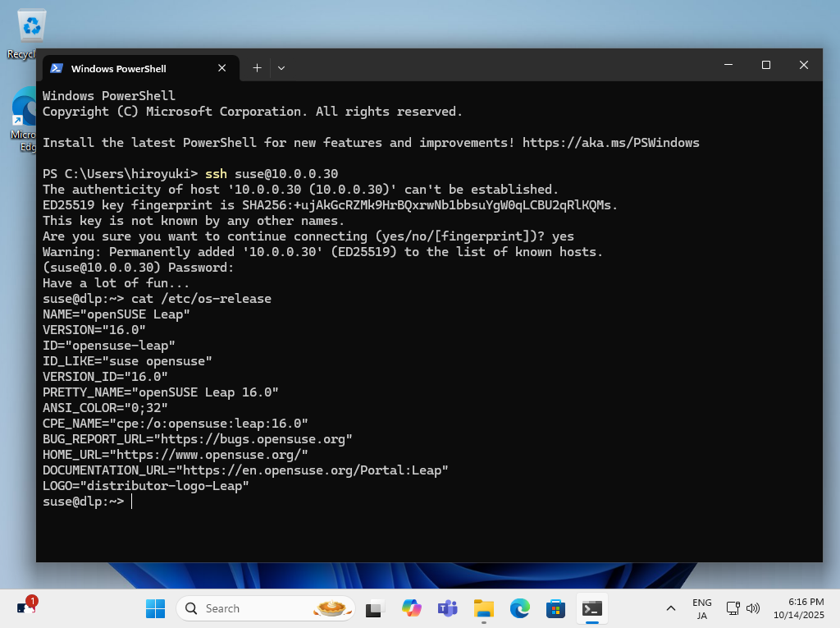
Task: Launch Microsoft Edge from the taskbar
Action: [x=519, y=608]
